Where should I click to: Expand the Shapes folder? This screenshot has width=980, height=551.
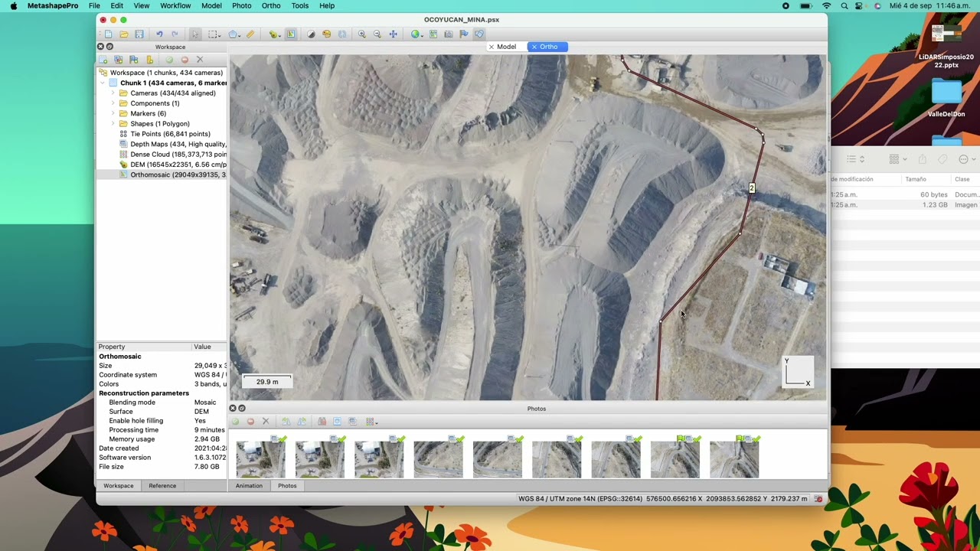pyautogui.click(x=113, y=124)
